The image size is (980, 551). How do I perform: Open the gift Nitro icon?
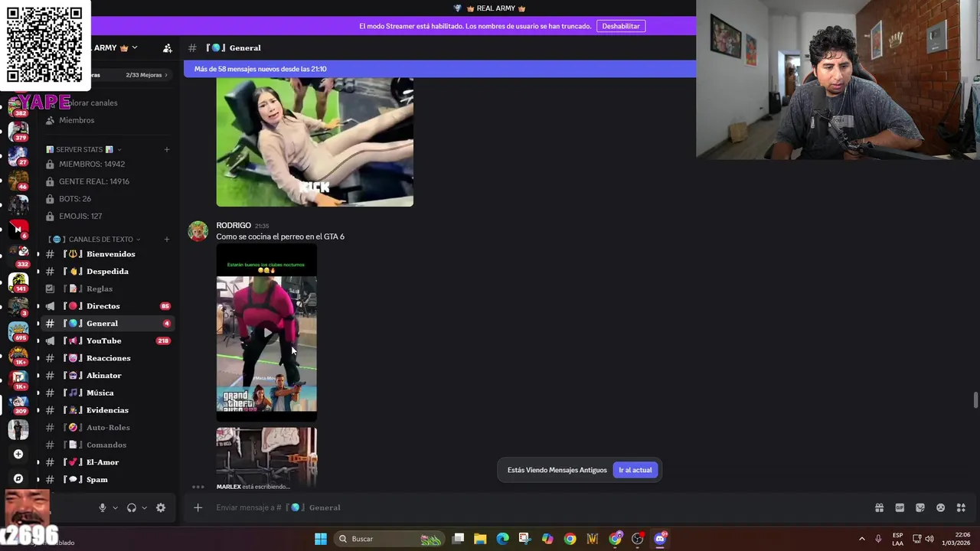(x=879, y=507)
